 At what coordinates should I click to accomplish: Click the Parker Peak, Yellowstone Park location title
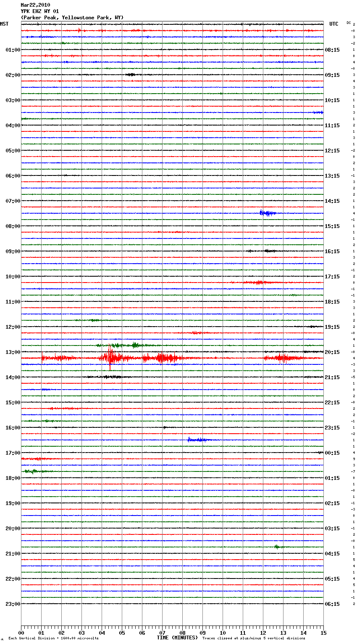pyautogui.click(x=72, y=18)
